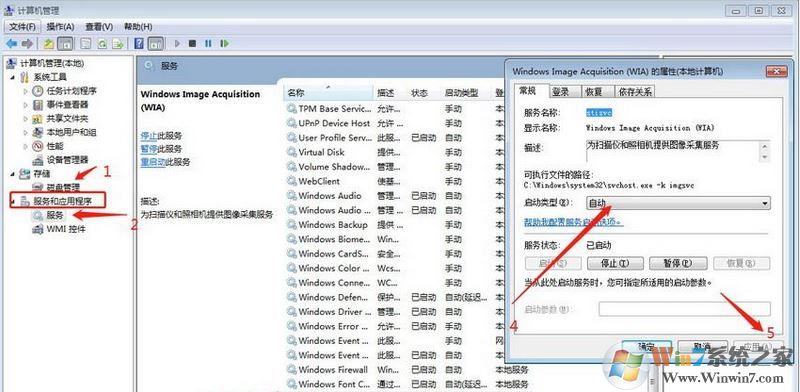This screenshot has width=800, height=392.
Task: Click inside the 启动参数 input field
Action: (x=684, y=309)
